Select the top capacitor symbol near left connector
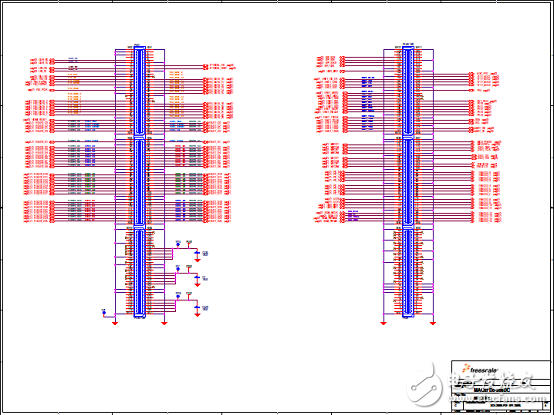Screen dimensions: 554x415 [x=198, y=253]
